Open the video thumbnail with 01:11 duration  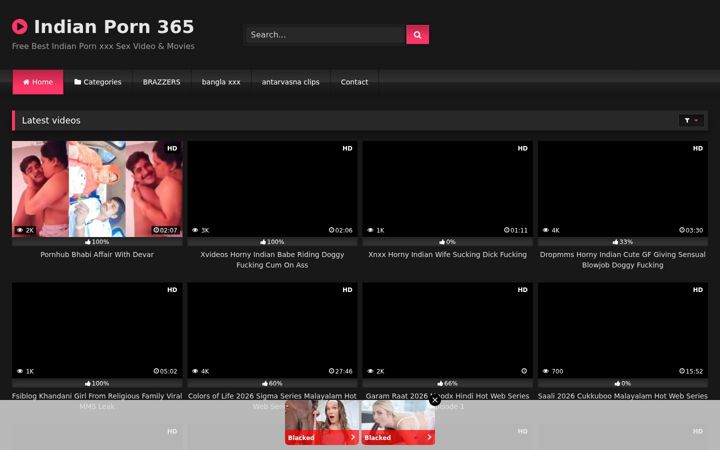pos(448,189)
